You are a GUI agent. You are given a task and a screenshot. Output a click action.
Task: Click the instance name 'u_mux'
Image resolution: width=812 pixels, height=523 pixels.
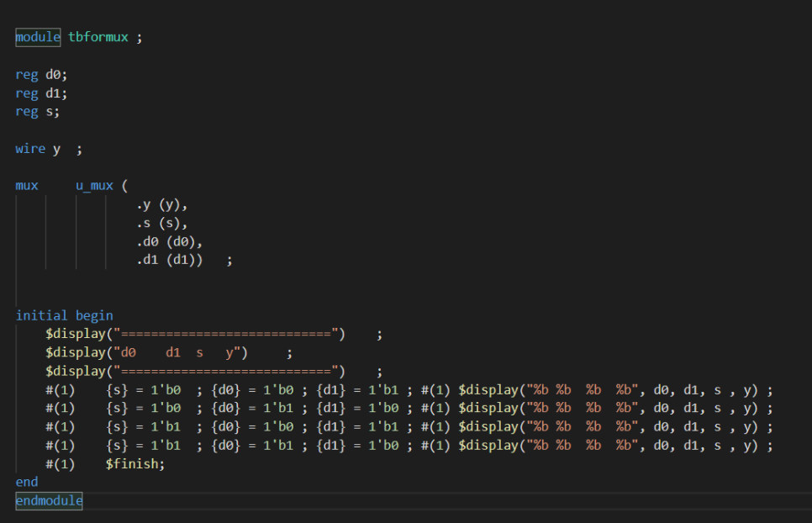point(94,186)
